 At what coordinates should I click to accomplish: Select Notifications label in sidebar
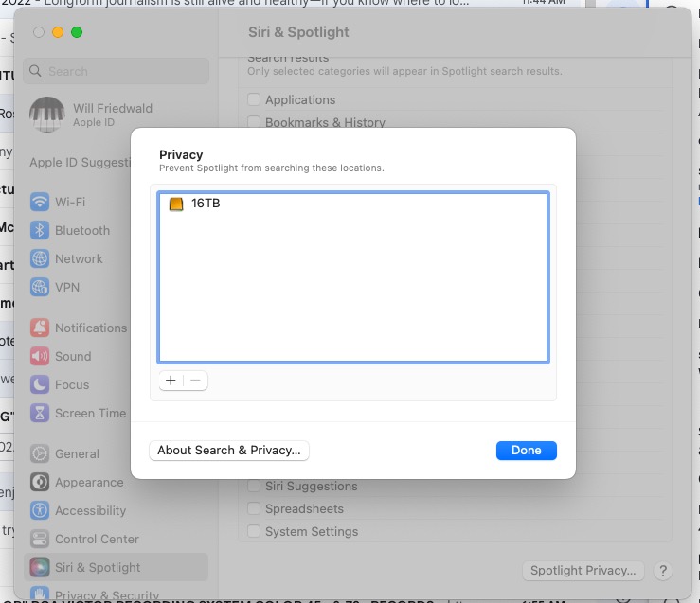pyautogui.click(x=91, y=328)
